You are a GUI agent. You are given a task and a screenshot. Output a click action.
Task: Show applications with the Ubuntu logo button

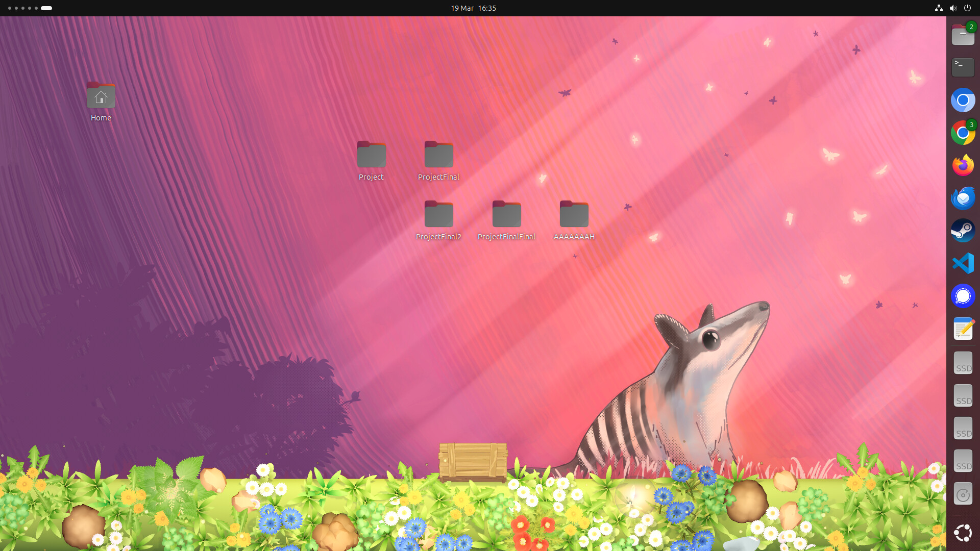coord(963,533)
